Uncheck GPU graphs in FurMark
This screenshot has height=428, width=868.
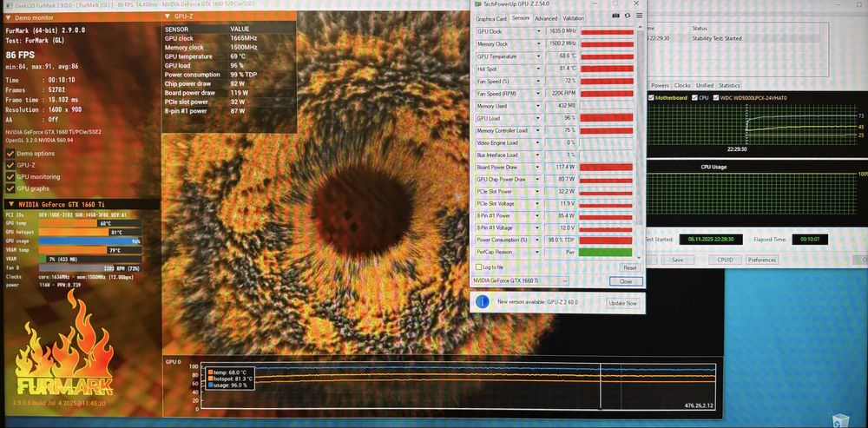coord(10,188)
